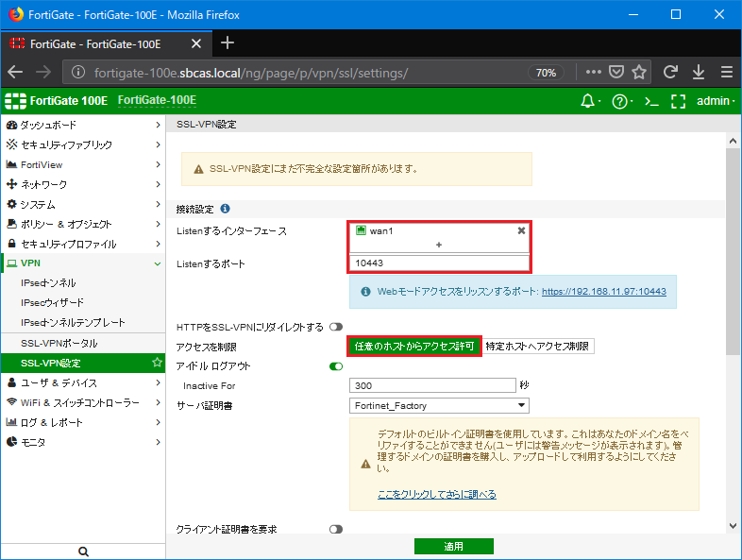Save page to Pocket icon
Image resolution: width=742 pixels, height=560 pixels.
click(x=616, y=72)
